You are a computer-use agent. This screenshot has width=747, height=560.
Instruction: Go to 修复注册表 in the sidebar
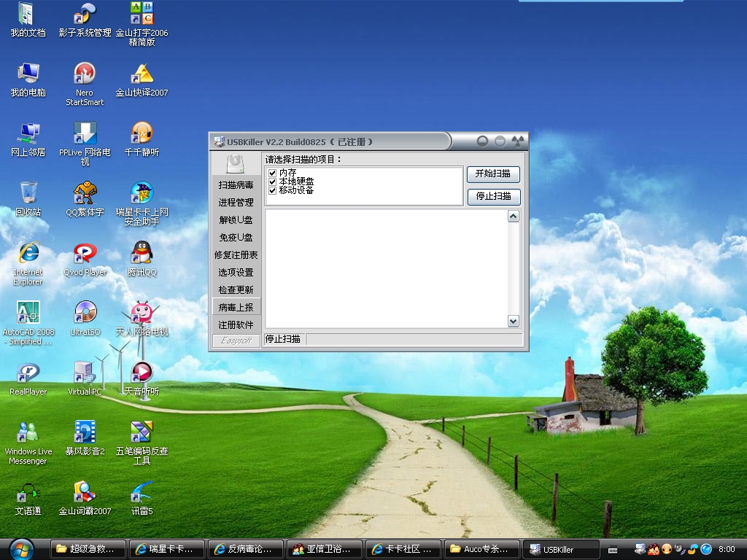pyautogui.click(x=236, y=255)
